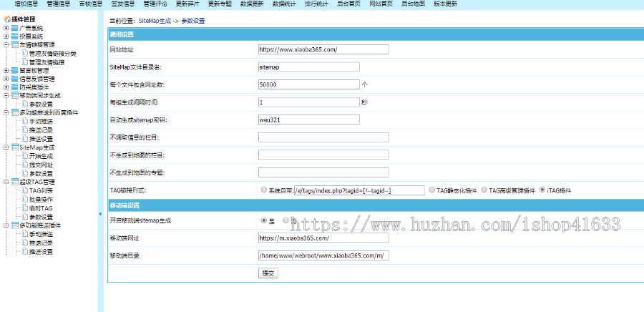The image size is (644, 312).
Task: Choose 否 for mobile sitemap generation
Action: click(x=286, y=220)
